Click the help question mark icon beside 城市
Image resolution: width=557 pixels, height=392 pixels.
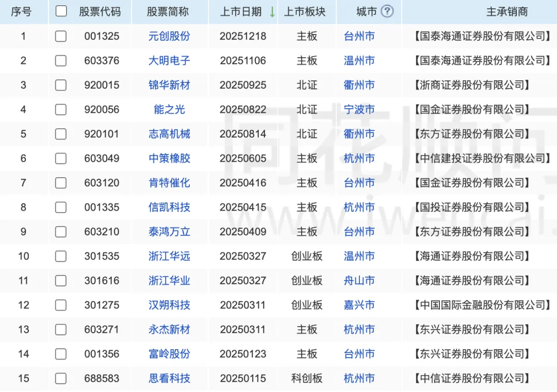387,11
